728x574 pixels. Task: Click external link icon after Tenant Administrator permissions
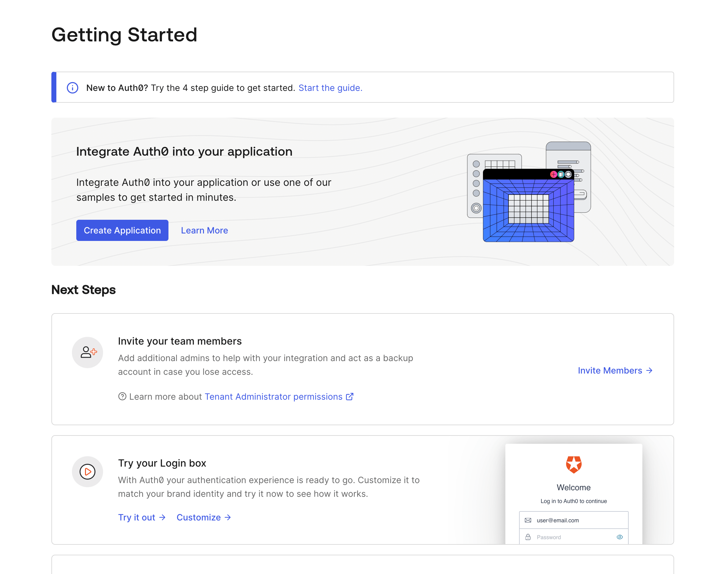(350, 397)
